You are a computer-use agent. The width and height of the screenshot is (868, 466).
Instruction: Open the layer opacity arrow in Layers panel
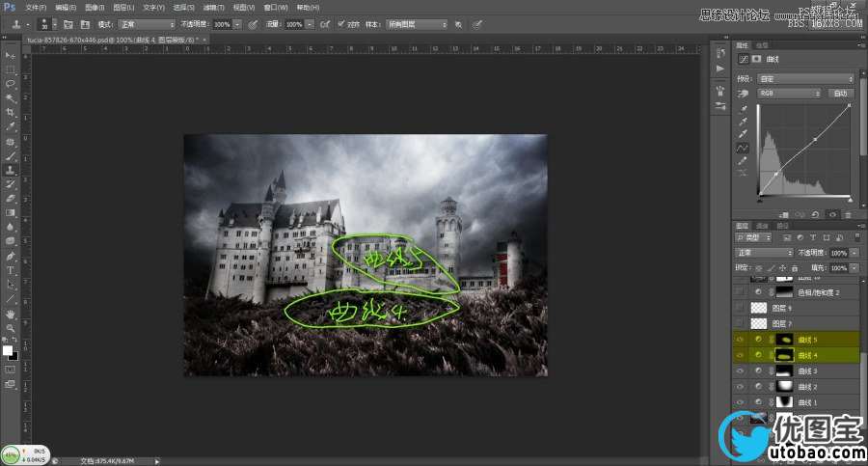[854, 253]
